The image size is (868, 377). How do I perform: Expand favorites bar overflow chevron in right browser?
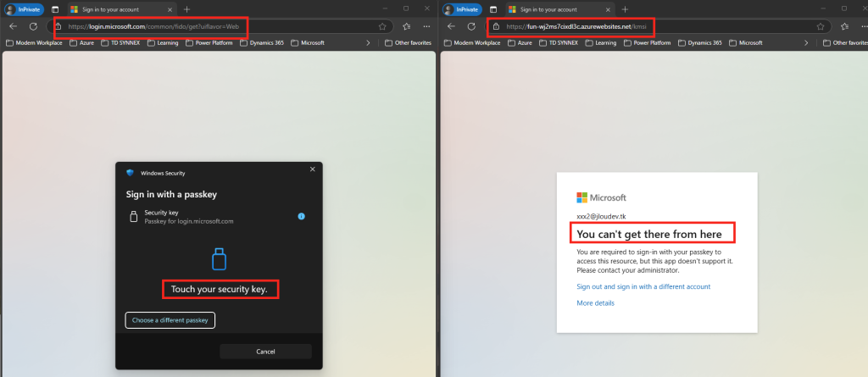click(x=806, y=42)
